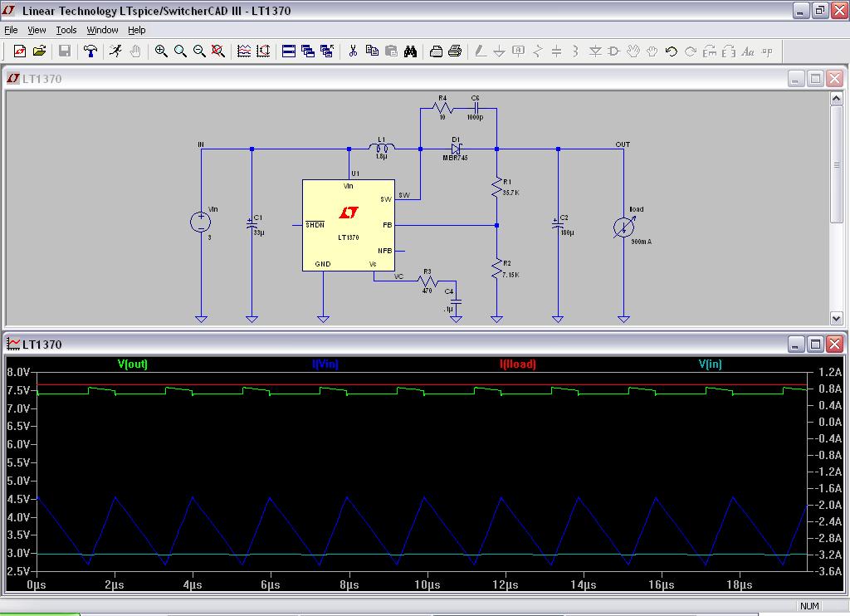Viewport: 850px width, 616px height.
Task: Create a new schematic from the toolbar
Action: [x=20, y=51]
